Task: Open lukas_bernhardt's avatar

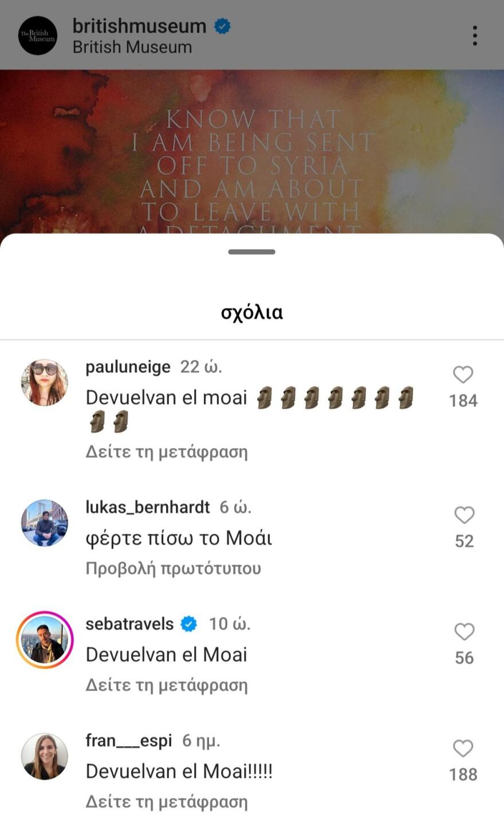Action: [45, 523]
